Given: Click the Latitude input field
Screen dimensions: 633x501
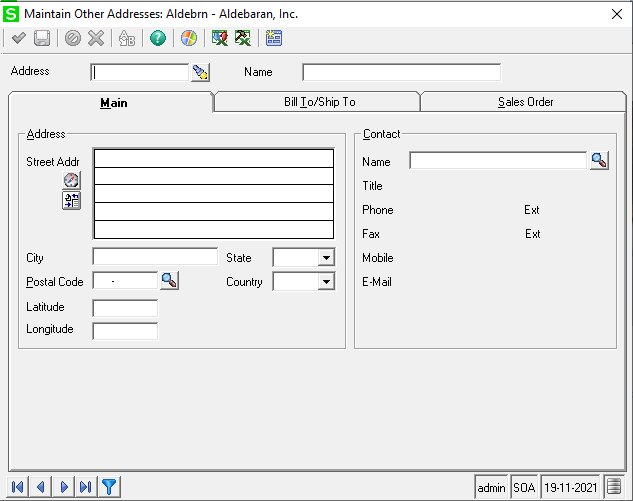Looking at the screenshot, I should 126,308.
